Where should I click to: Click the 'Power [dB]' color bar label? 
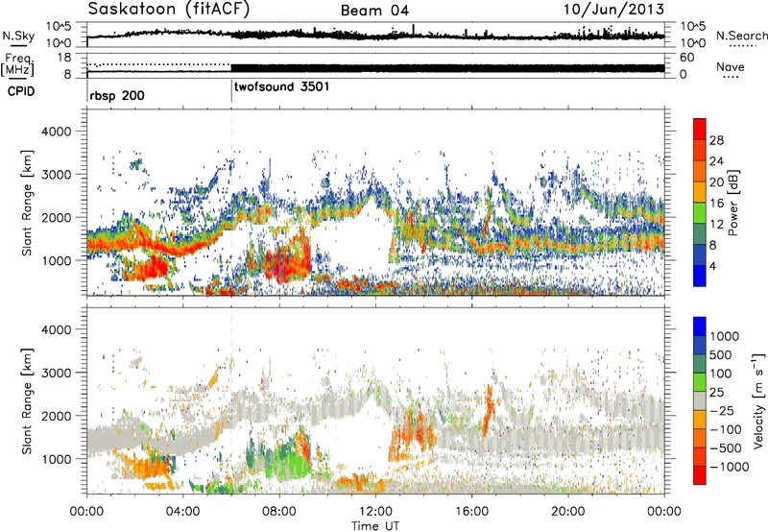[x=733, y=203]
